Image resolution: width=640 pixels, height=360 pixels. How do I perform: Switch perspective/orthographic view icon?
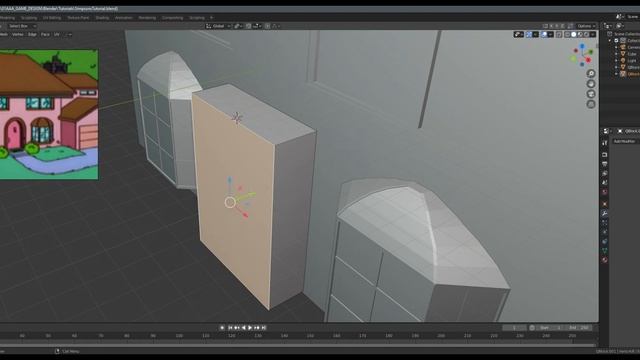coord(591,104)
